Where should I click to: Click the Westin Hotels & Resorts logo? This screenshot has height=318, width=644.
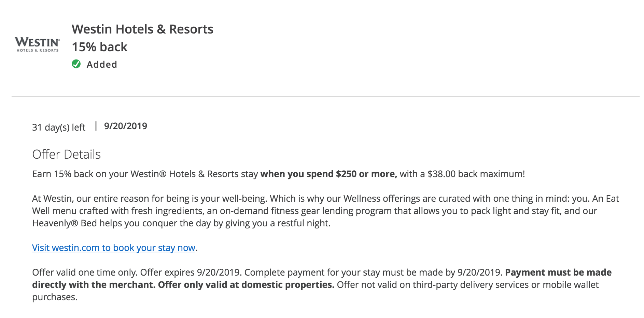37,44
